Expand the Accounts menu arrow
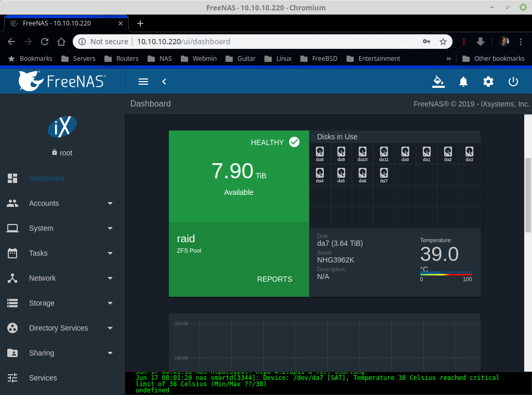Viewport: 532px width, 395px height. pos(110,203)
